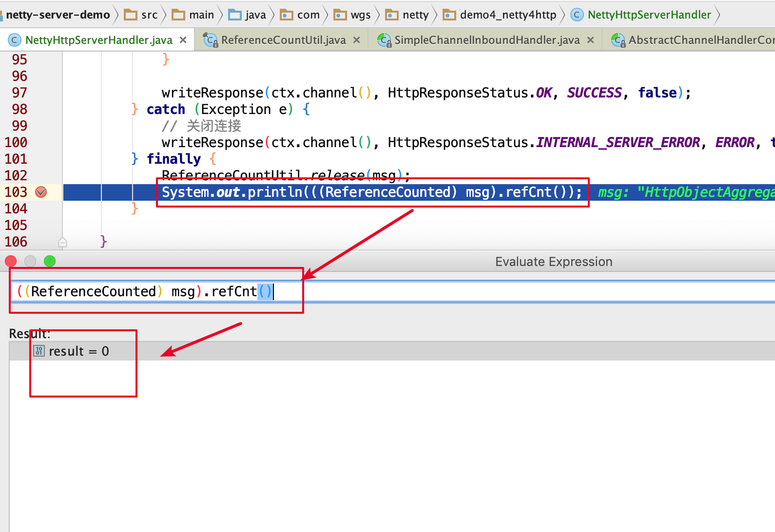The width and height of the screenshot is (775, 532).
Task: Close the NettyHttpServerHandler.java tab
Action: pyautogui.click(x=183, y=40)
